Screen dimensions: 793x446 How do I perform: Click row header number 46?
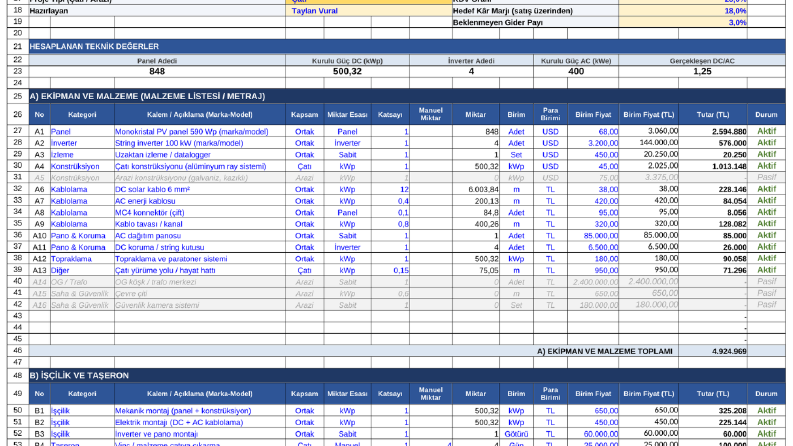pyautogui.click(x=18, y=350)
